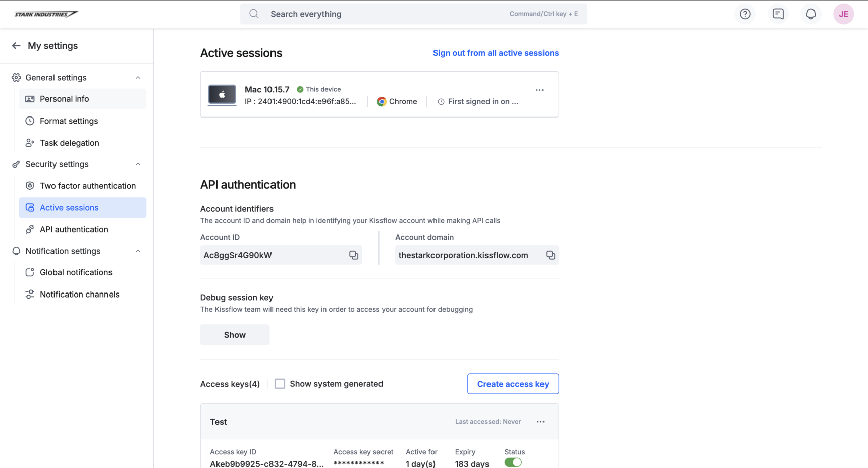Show the debug session key
The width and height of the screenshot is (868, 468).
(x=235, y=335)
